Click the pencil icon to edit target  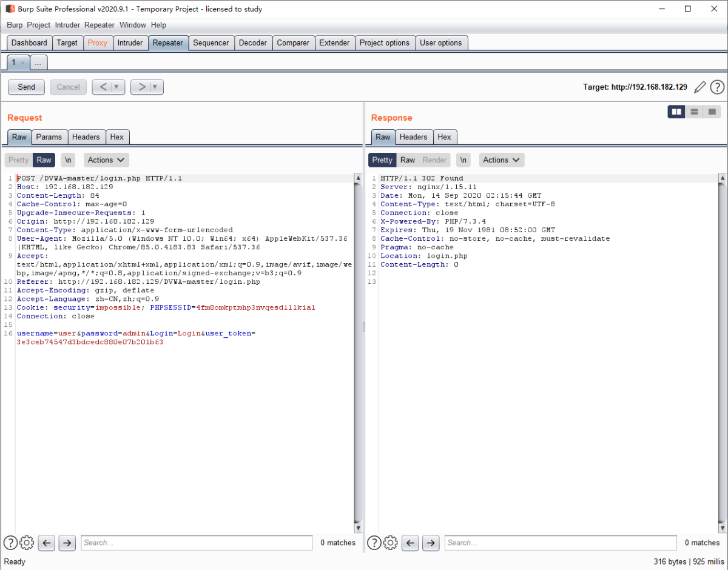[700, 87]
